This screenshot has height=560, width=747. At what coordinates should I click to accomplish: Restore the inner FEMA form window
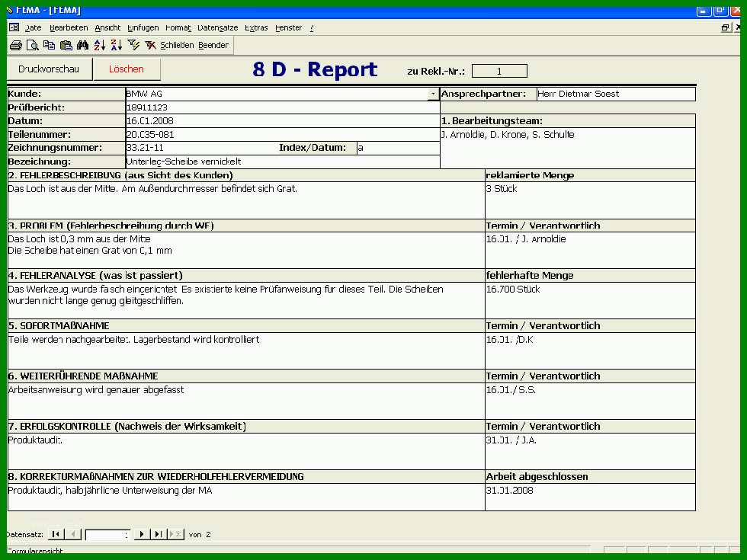coord(725,27)
